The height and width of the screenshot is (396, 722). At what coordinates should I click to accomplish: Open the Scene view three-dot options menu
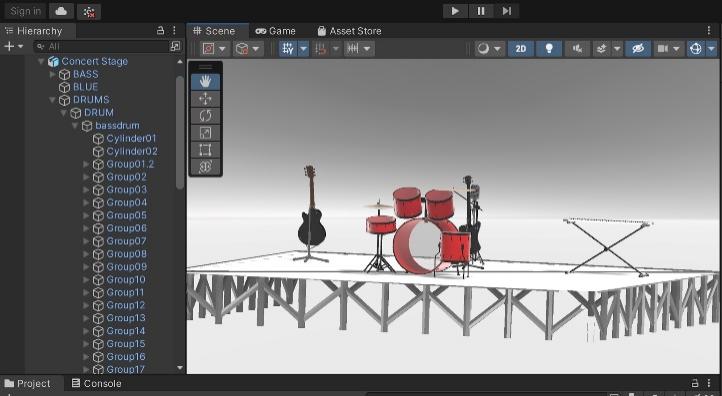point(709,30)
